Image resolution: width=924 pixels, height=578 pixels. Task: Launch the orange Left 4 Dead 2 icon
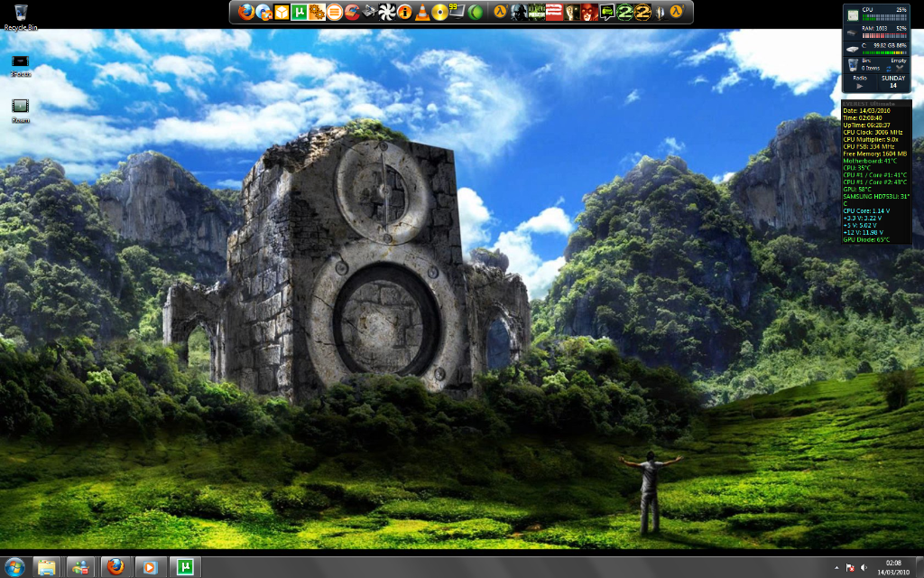coord(642,12)
